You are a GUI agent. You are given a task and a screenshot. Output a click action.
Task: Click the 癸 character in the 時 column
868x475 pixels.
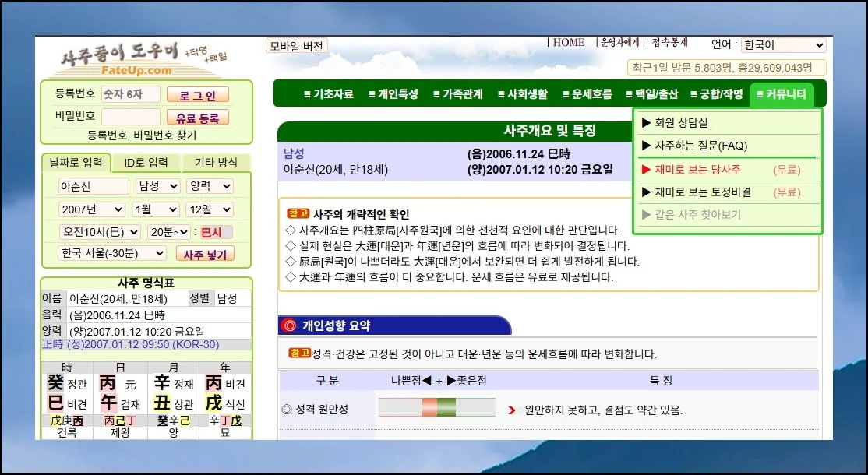click(55, 384)
